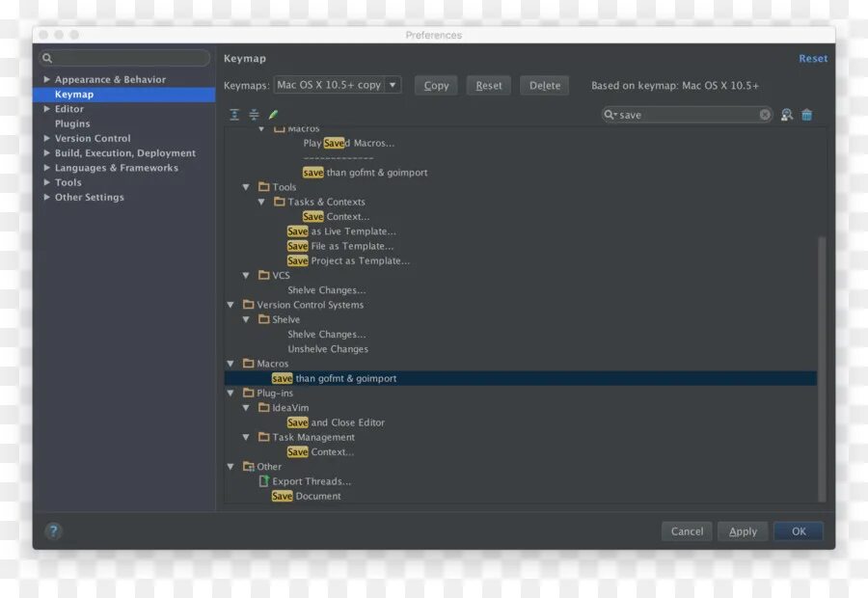Click the keymap action search field
This screenshot has height=598, width=868.
(687, 115)
